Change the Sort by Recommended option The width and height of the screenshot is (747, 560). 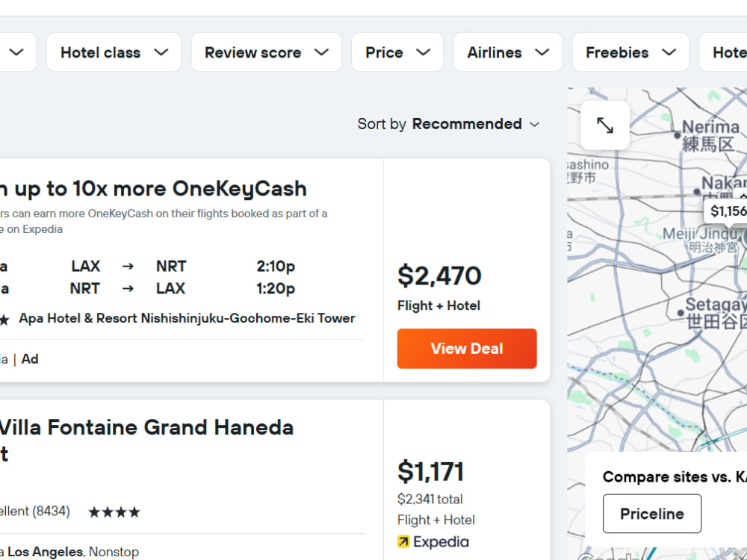tap(448, 124)
